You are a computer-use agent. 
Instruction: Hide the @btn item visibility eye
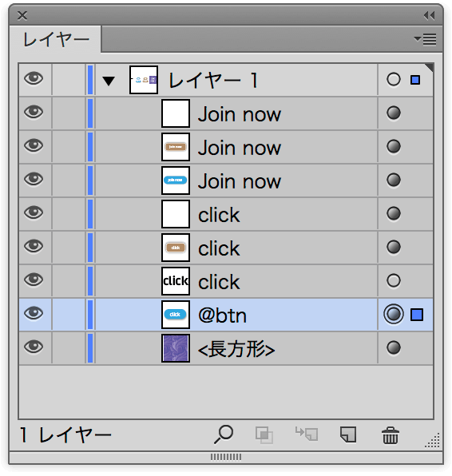(34, 313)
